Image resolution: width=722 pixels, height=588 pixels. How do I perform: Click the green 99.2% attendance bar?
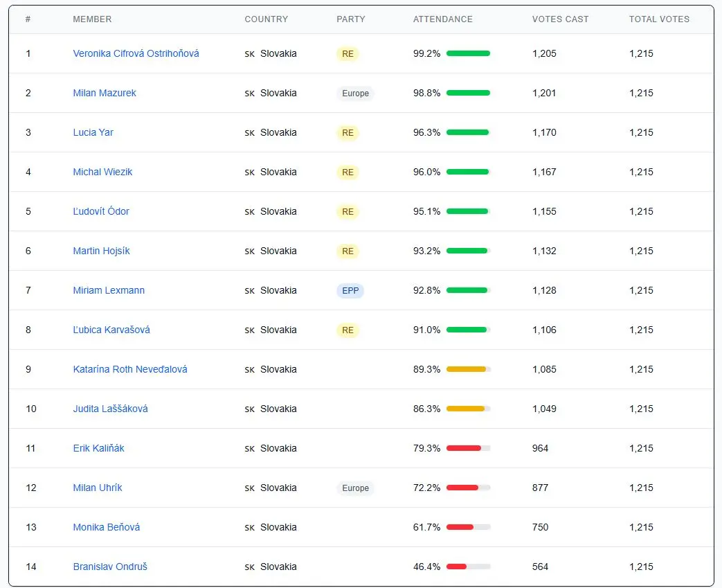(468, 53)
